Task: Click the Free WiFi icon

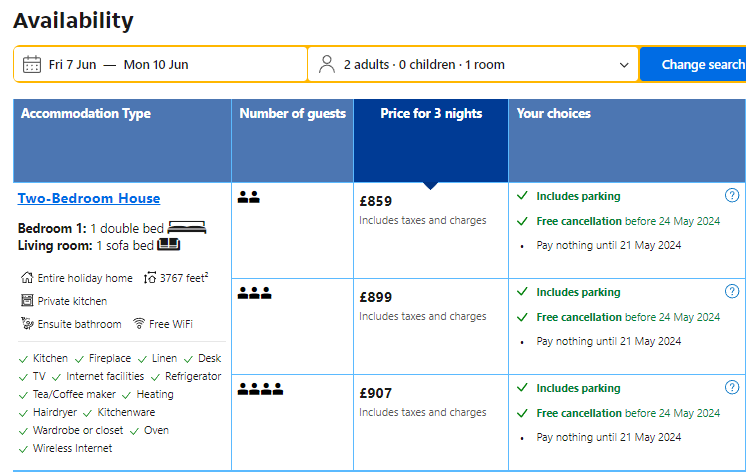Action: point(140,324)
